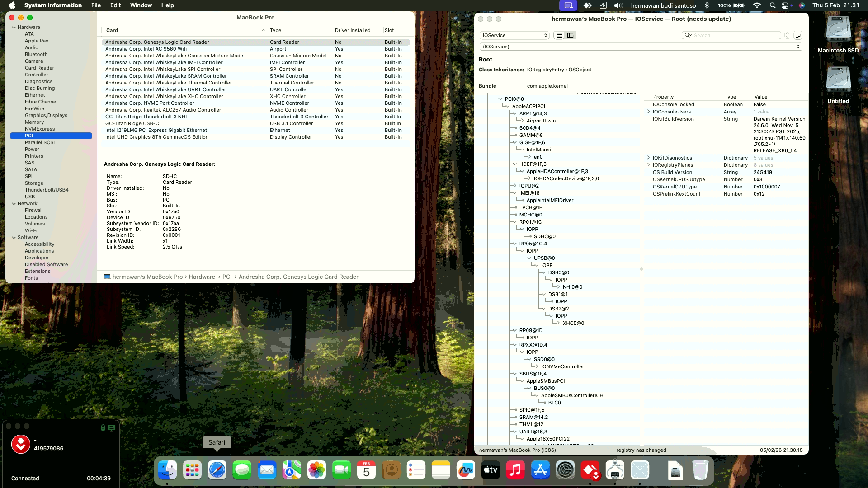Click PCI in the bottom path bar
The image size is (868, 488).
tap(227, 277)
